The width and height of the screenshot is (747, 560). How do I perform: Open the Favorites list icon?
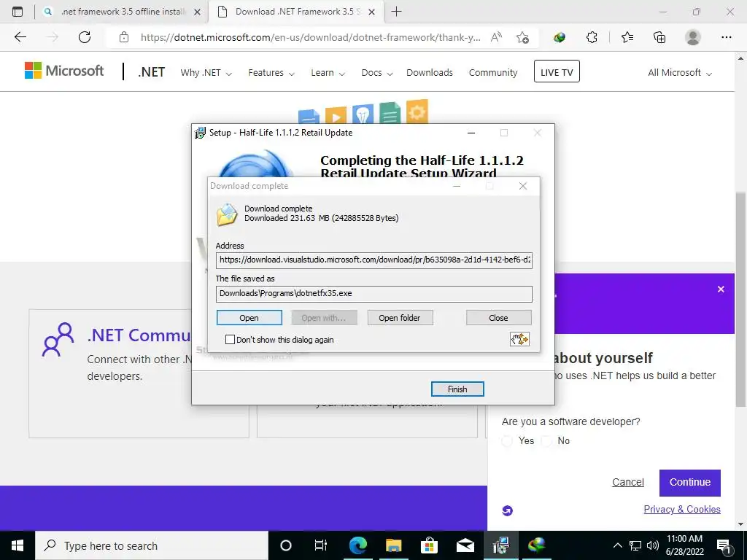pos(627,37)
